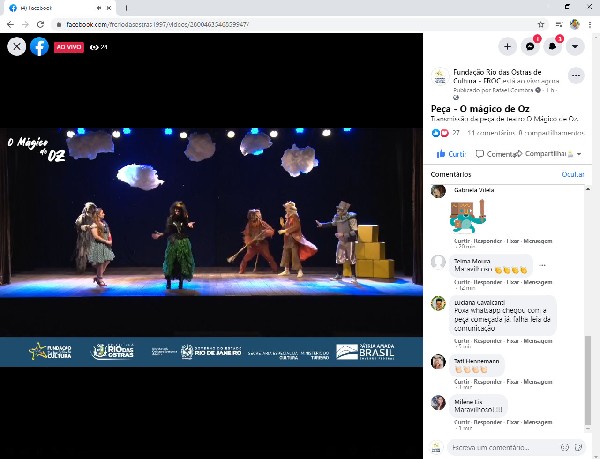
Task: Open the account dropdown arrow
Action: [x=575, y=47]
